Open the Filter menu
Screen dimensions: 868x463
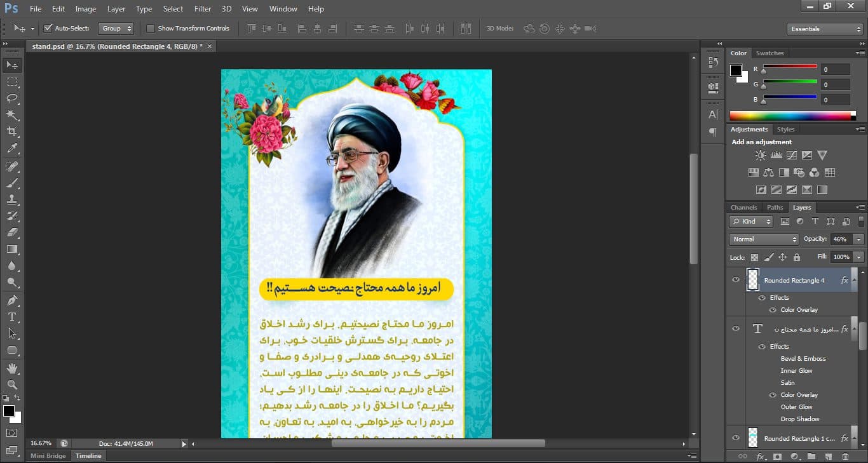(x=203, y=9)
